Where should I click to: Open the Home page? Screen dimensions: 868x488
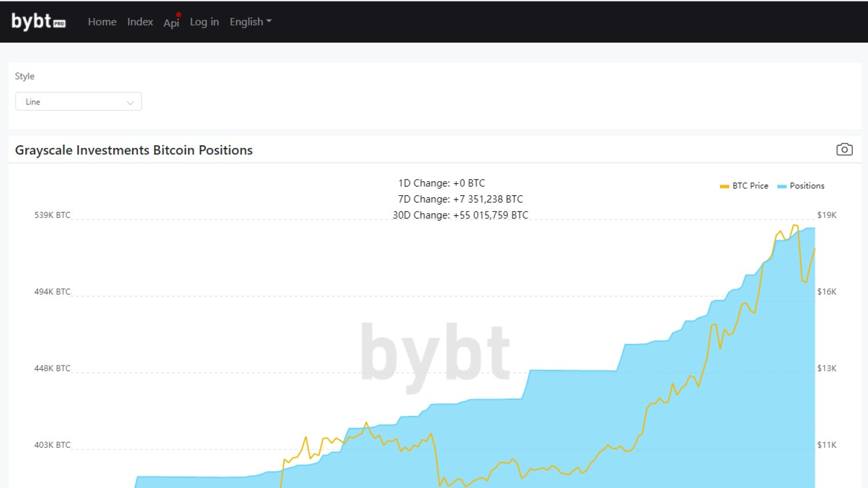[102, 22]
